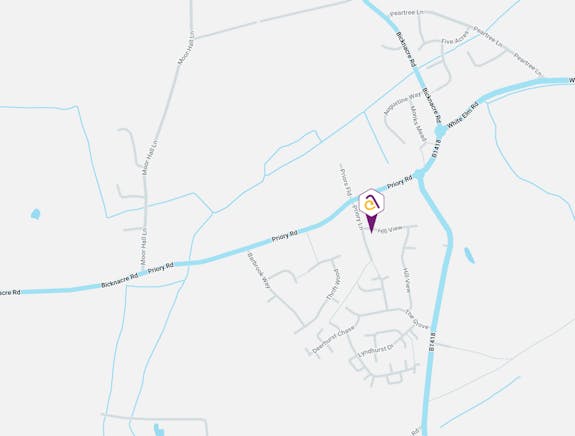Click the purple property location marker pin

[x=371, y=210]
